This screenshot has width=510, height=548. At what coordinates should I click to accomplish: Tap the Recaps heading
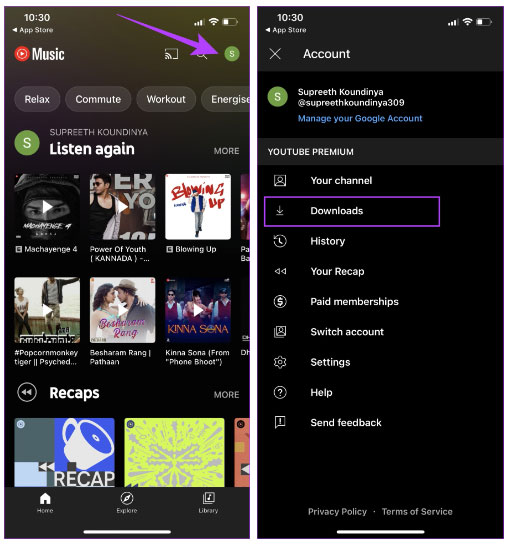point(74,393)
